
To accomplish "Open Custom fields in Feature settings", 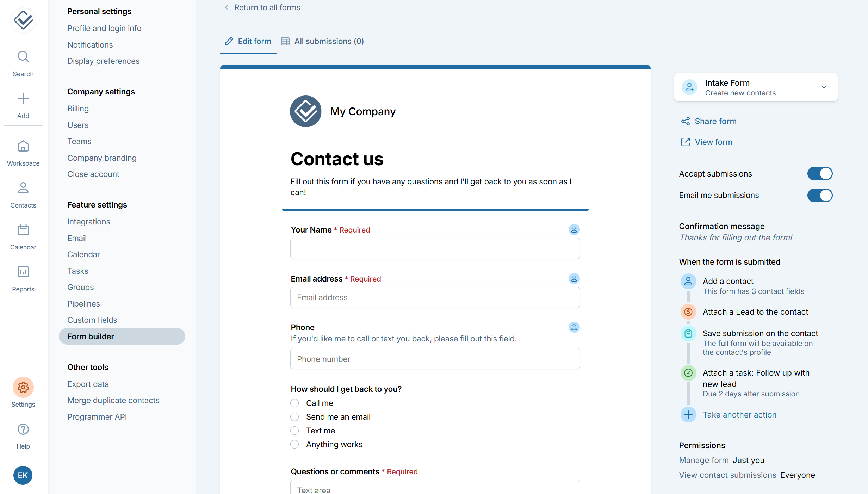I will tap(92, 320).
